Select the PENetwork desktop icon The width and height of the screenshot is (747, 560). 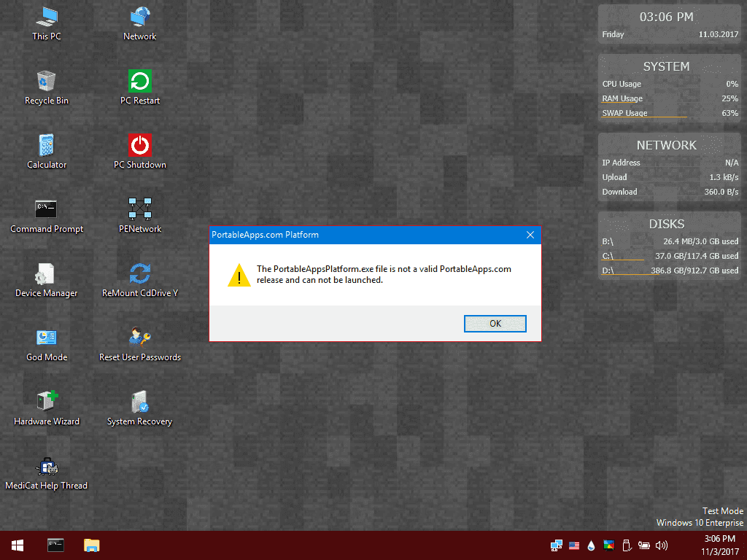tap(139, 216)
